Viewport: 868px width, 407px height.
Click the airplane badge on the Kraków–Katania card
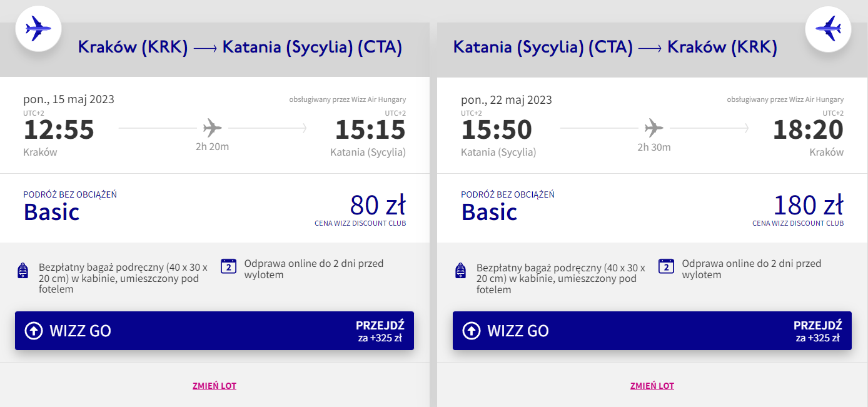[x=38, y=29]
